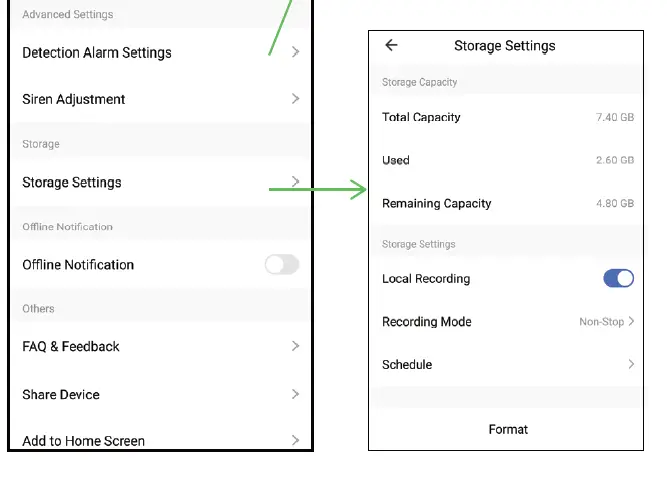Enable the Offline Notification switch
667x477 pixels.
coord(281,265)
